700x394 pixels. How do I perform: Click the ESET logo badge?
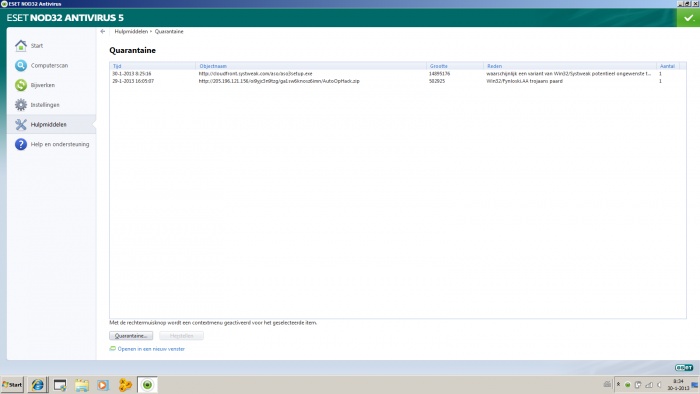click(684, 368)
